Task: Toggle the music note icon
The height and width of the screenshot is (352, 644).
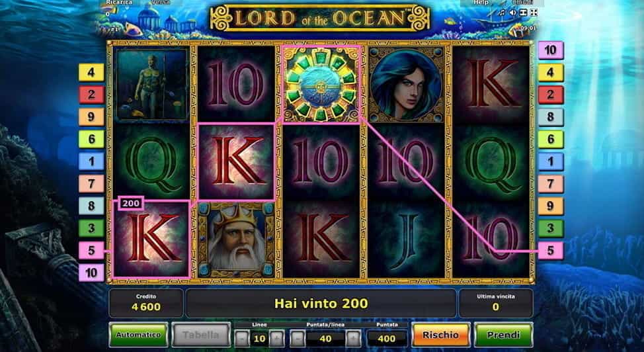Action: pos(502,13)
